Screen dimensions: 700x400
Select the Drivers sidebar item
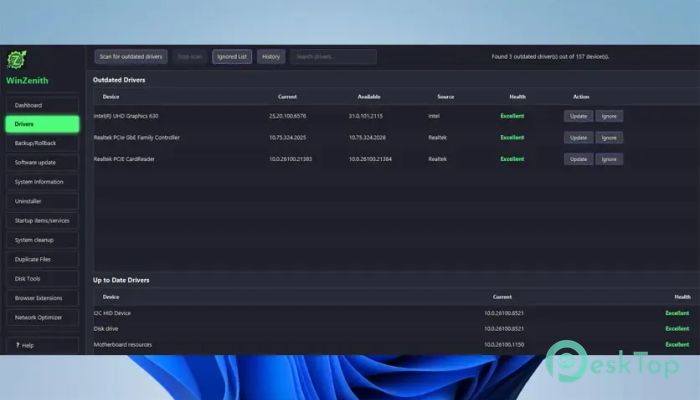pos(42,124)
